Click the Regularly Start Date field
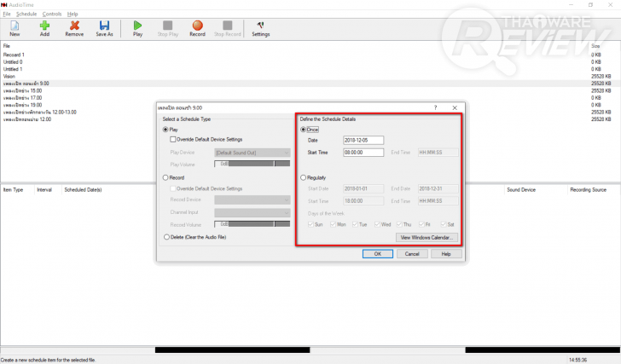Viewport: 621px width, 364px height. point(363,188)
